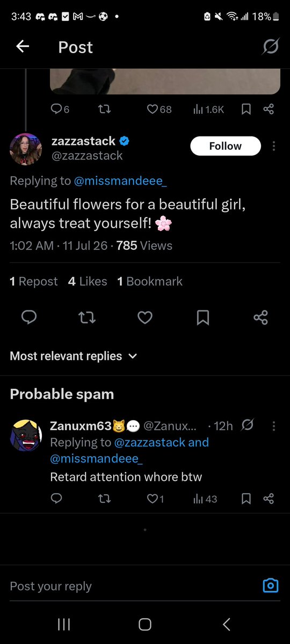
Task: Open zazzastack's profile picture
Action: (25, 149)
